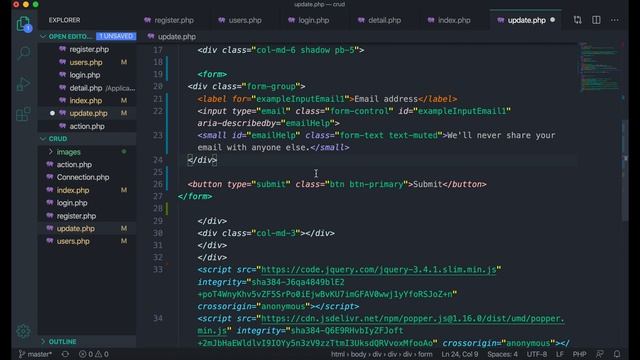The image size is (640, 360).
Task: Open index.php in Open Editors list
Action: click(86, 100)
